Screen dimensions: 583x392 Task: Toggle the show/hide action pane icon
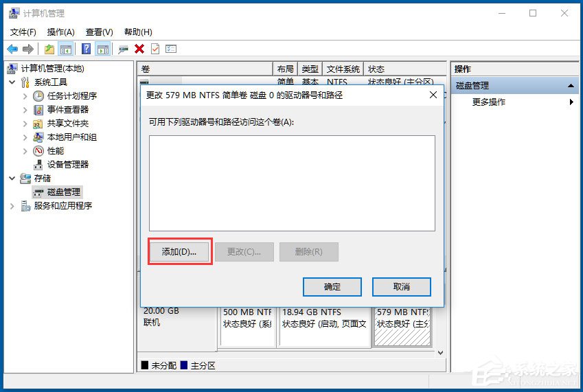[x=102, y=49]
